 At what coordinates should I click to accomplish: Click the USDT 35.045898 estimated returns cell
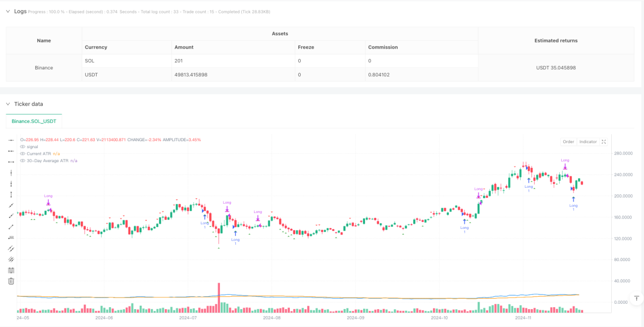[x=556, y=68]
